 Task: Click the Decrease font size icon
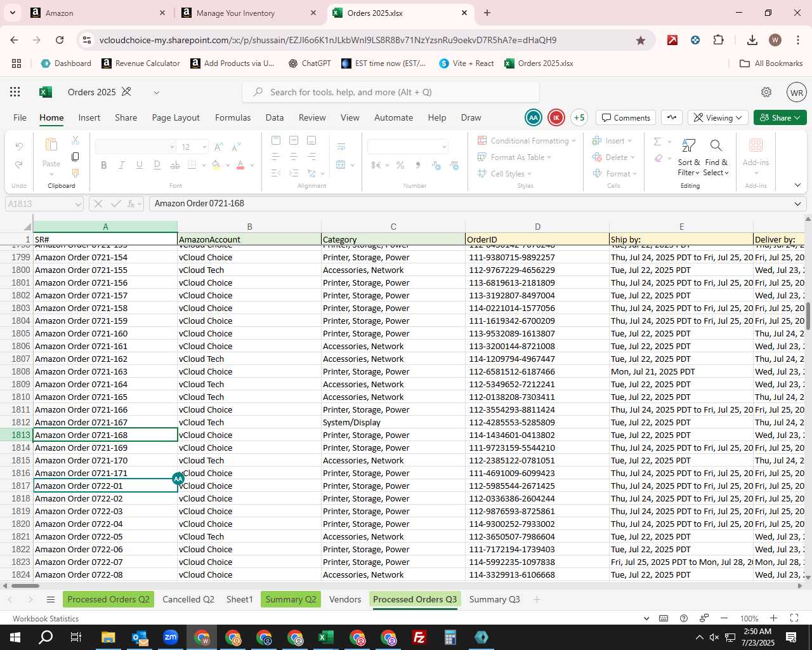click(236, 147)
